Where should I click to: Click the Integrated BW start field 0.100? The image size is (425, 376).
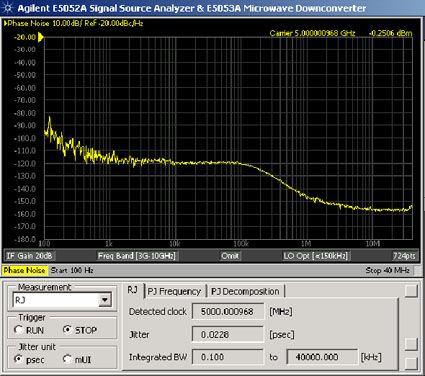[227, 357]
